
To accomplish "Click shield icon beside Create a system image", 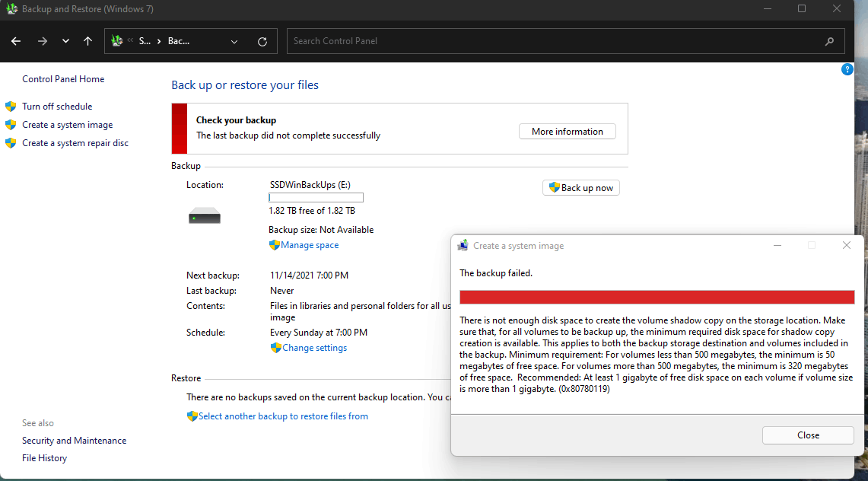I will 11,125.
